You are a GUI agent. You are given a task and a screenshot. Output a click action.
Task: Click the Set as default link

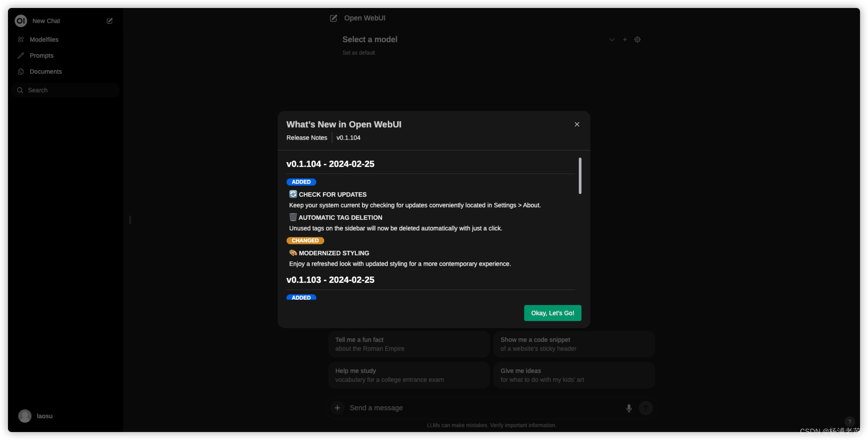pyautogui.click(x=358, y=53)
